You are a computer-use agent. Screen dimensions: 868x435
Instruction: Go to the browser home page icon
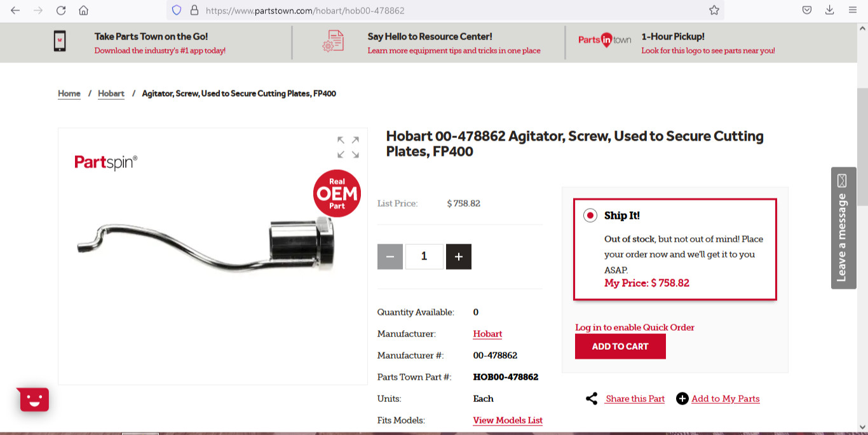pos(83,10)
